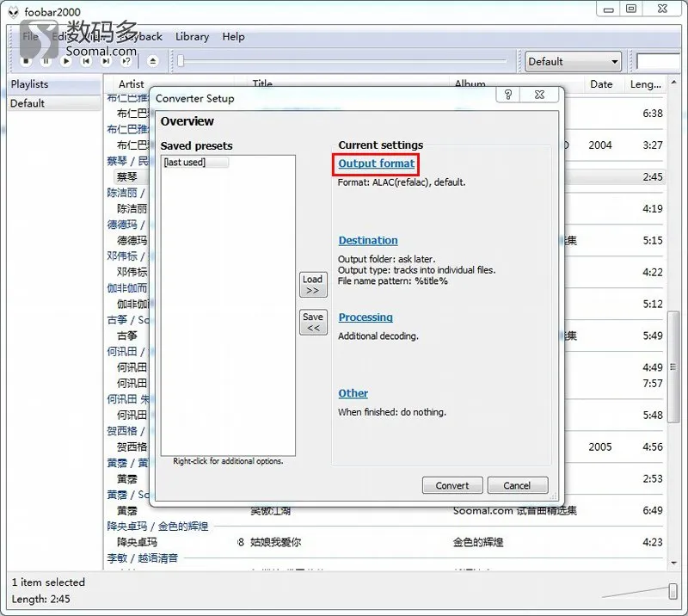Open the File menu

(x=30, y=36)
